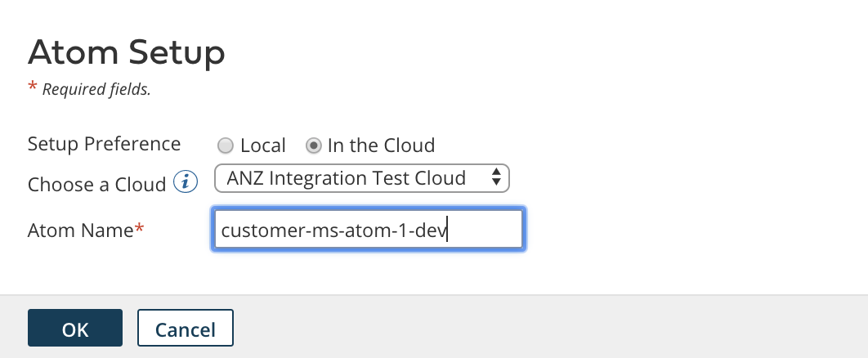868x358 pixels.
Task: Click the Required fields note
Action: click(96, 90)
